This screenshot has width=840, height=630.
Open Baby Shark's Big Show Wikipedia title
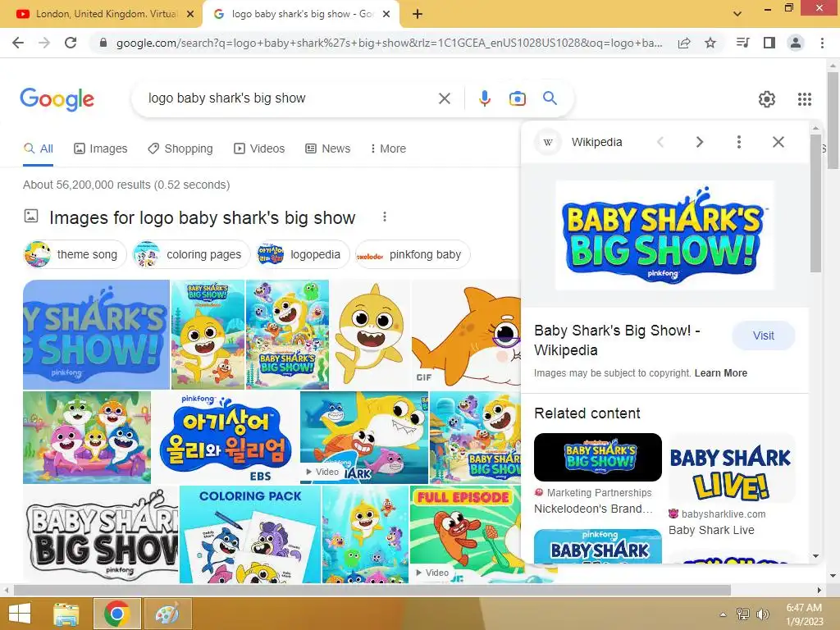tap(617, 340)
